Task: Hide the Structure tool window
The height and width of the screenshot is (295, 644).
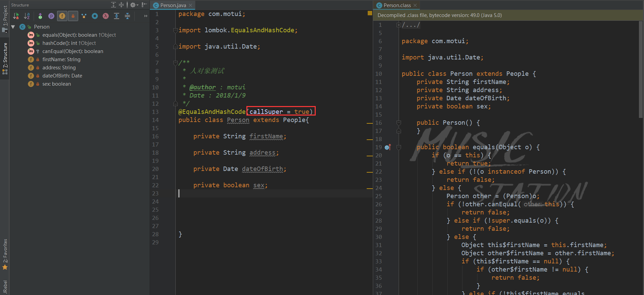Action: click(144, 5)
